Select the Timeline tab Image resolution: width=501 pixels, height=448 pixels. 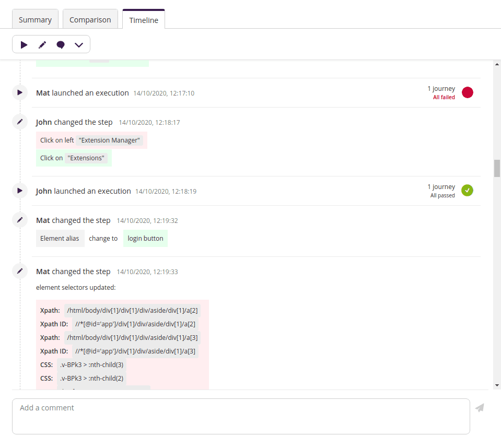click(144, 20)
